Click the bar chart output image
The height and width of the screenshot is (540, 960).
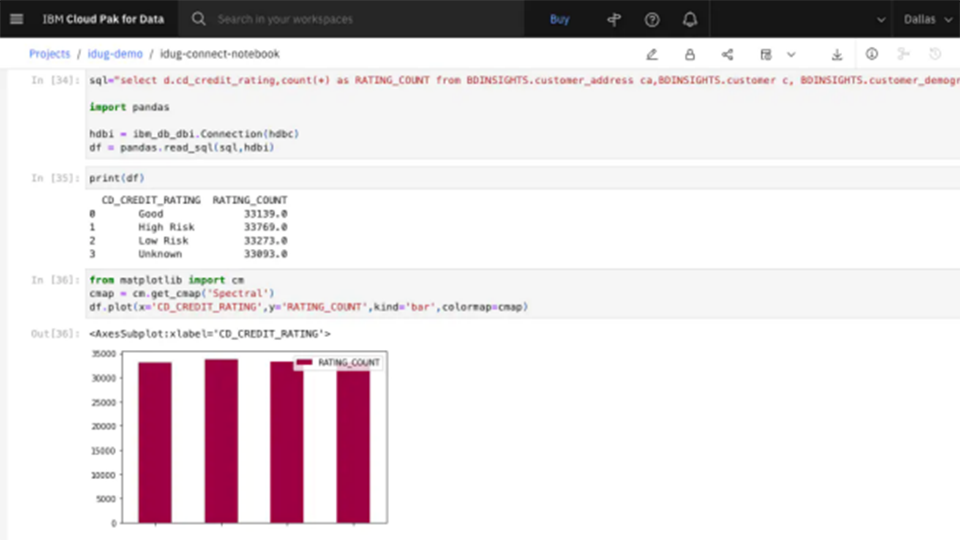pos(239,438)
